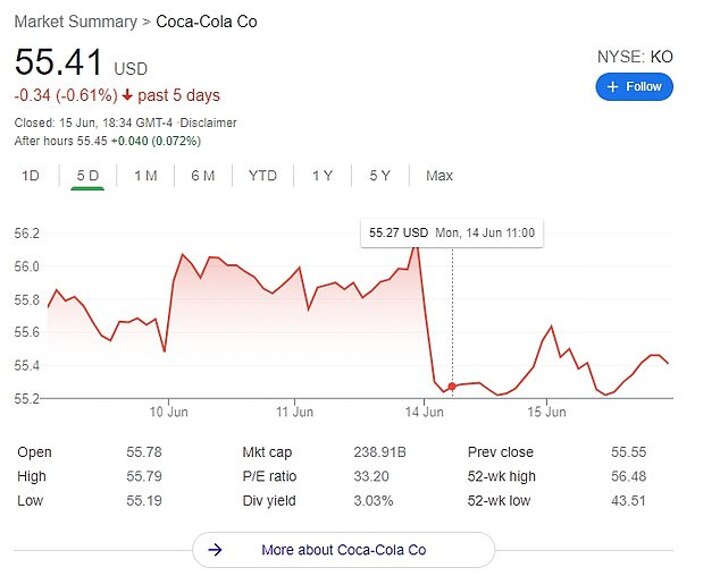
Task: View the 5 Y chart range
Action: [x=380, y=176]
